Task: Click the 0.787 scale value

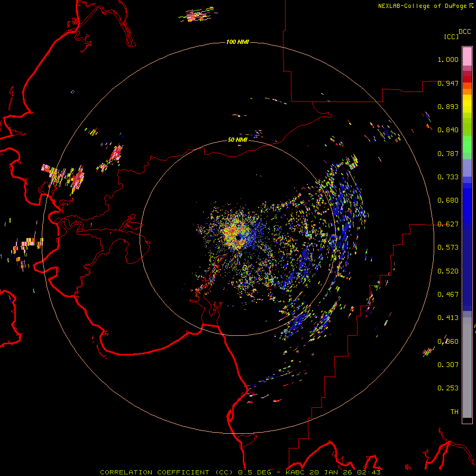Action: point(448,153)
